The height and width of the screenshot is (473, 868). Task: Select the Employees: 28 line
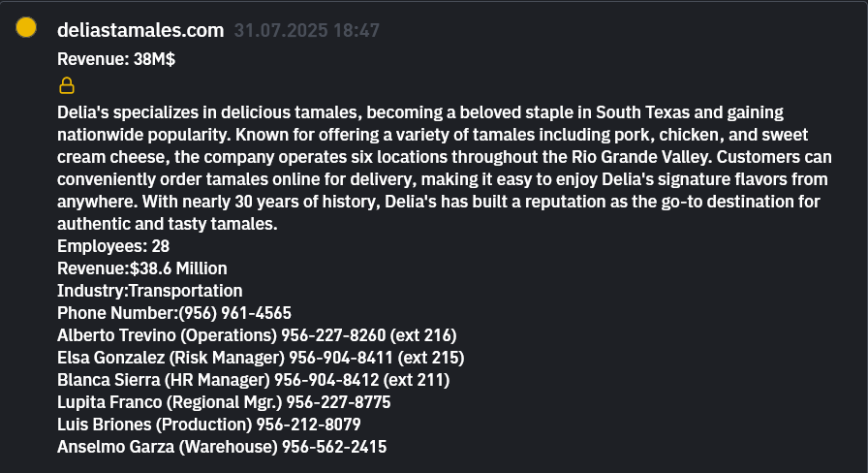point(113,246)
